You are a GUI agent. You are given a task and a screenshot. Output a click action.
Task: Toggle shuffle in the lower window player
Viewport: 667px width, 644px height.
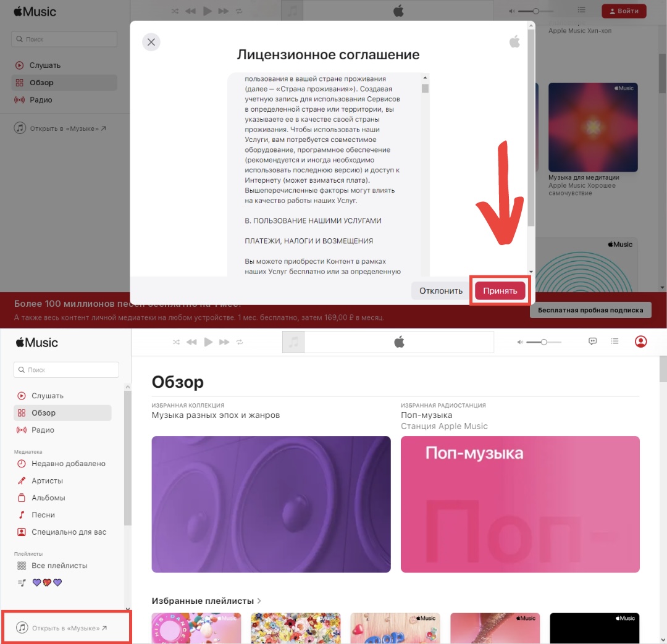(176, 342)
